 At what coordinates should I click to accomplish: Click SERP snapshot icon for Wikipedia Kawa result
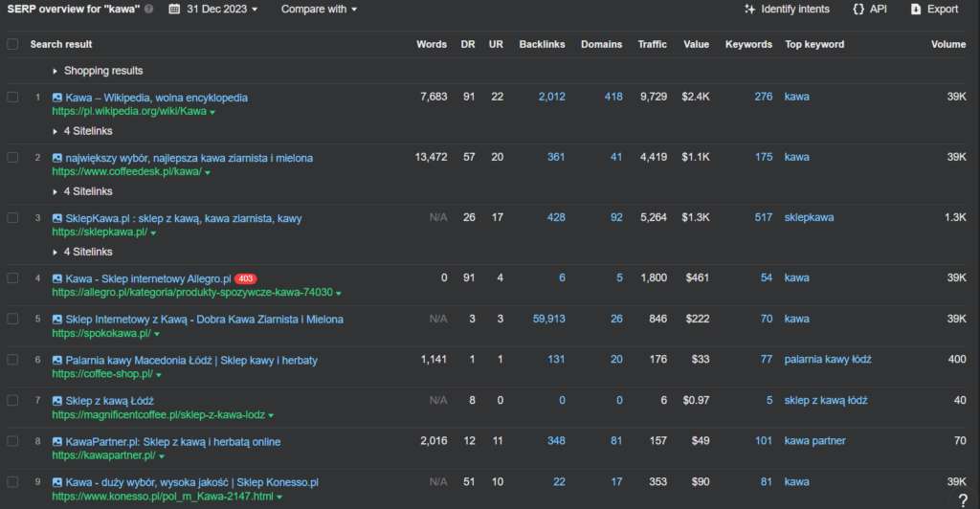click(x=57, y=98)
